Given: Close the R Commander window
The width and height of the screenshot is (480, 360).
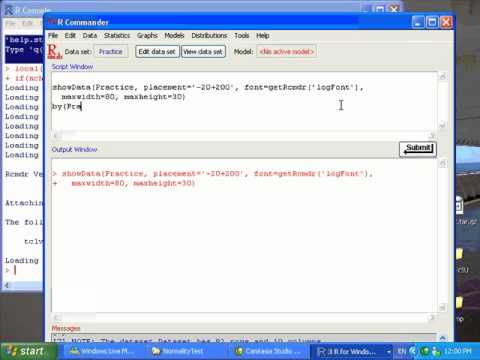Looking at the screenshot, I should click(446, 22).
